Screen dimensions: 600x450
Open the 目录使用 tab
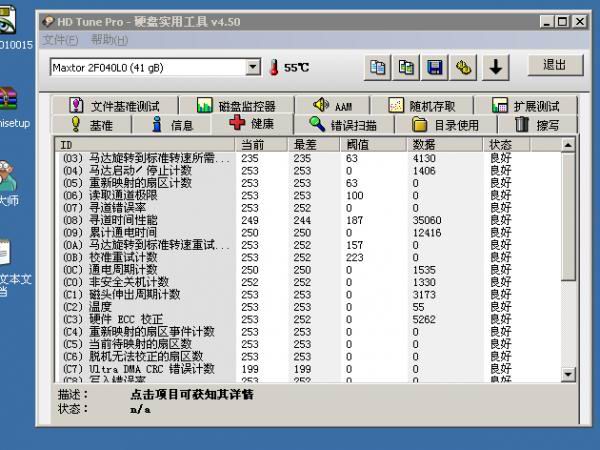[445, 125]
